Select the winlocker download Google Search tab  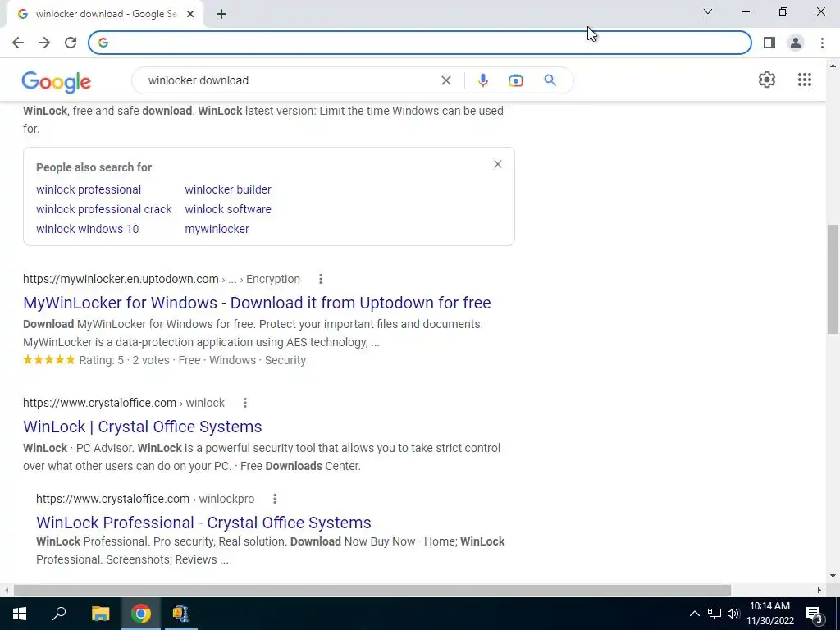tap(105, 14)
